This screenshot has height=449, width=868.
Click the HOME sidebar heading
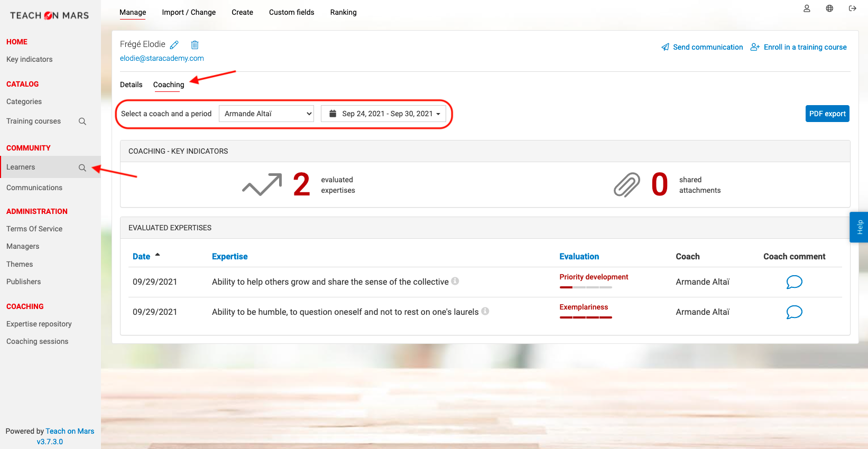[17, 42]
